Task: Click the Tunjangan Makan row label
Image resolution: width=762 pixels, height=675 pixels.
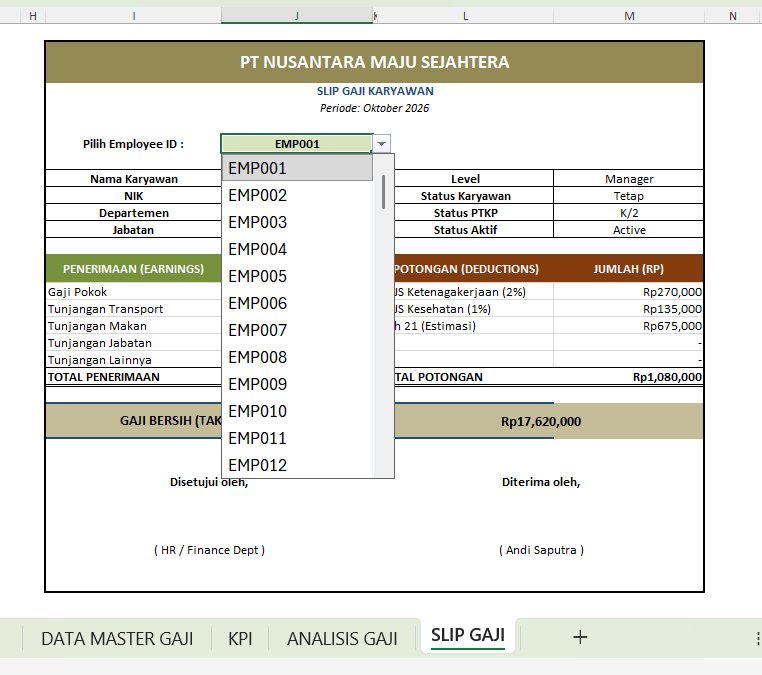Action: coord(97,326)
